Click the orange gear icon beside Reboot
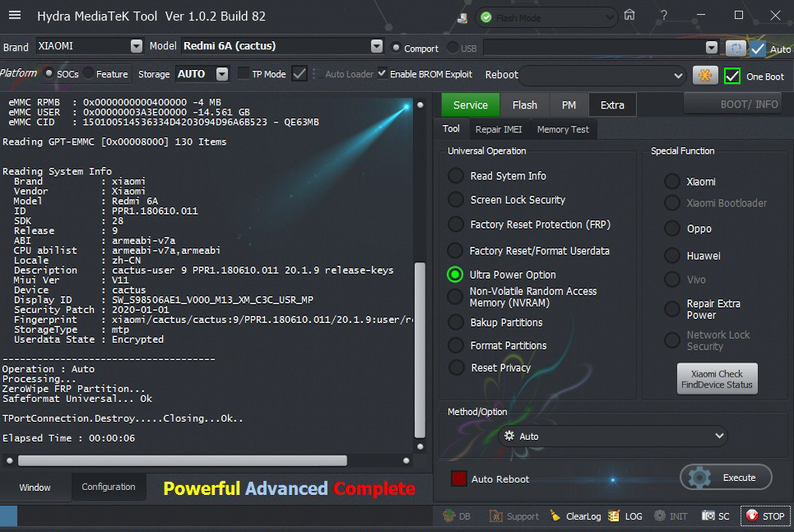Viewport: 794px width, 532px height. click(704, 76)
